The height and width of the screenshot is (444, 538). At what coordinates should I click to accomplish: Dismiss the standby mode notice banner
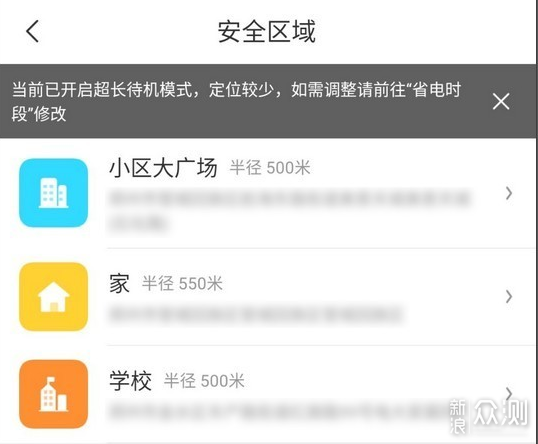pyautogui.click(x=501, y=102)
